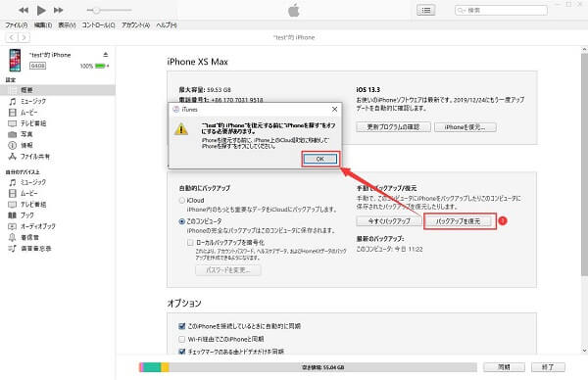Image resolution: width=588 pixels, height=380 pixels.
Task: Select このコンピュータ backup radio button
Action: (182, 221)
